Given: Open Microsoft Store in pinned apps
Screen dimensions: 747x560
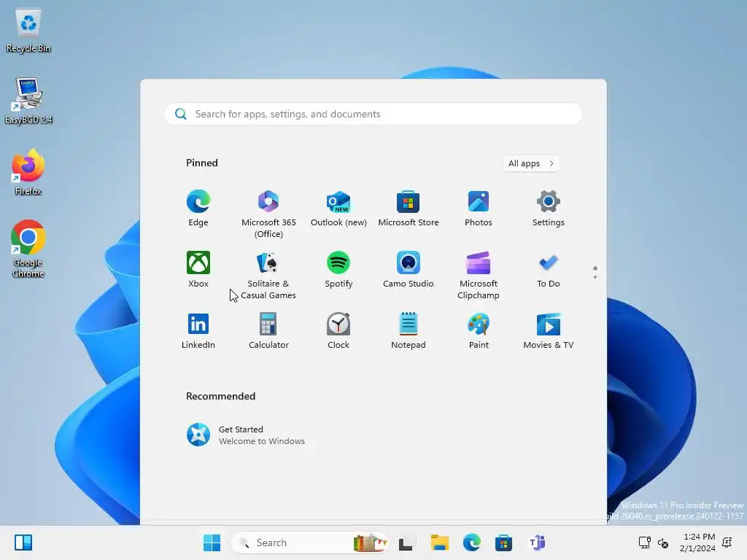Looking at the screenshot, I should click(409, 209).
